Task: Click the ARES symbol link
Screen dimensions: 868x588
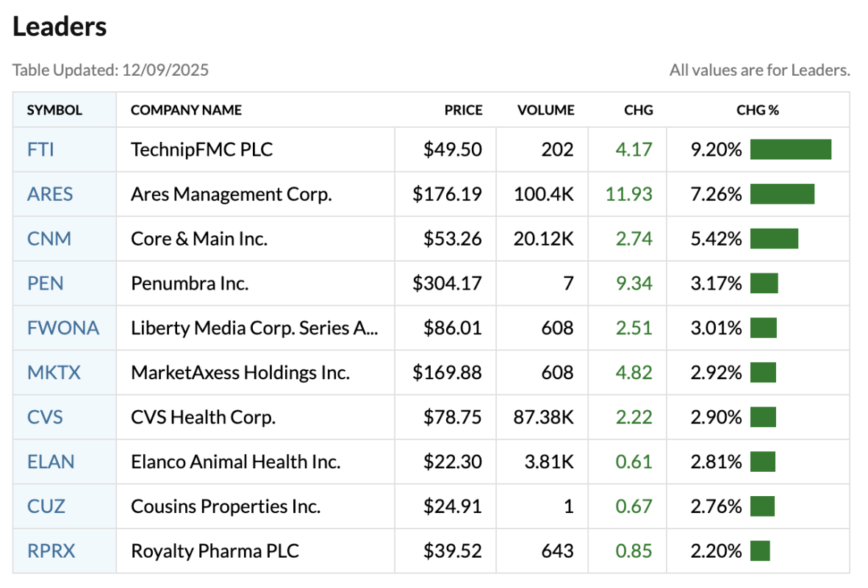Action: click(x=50, y=194)
